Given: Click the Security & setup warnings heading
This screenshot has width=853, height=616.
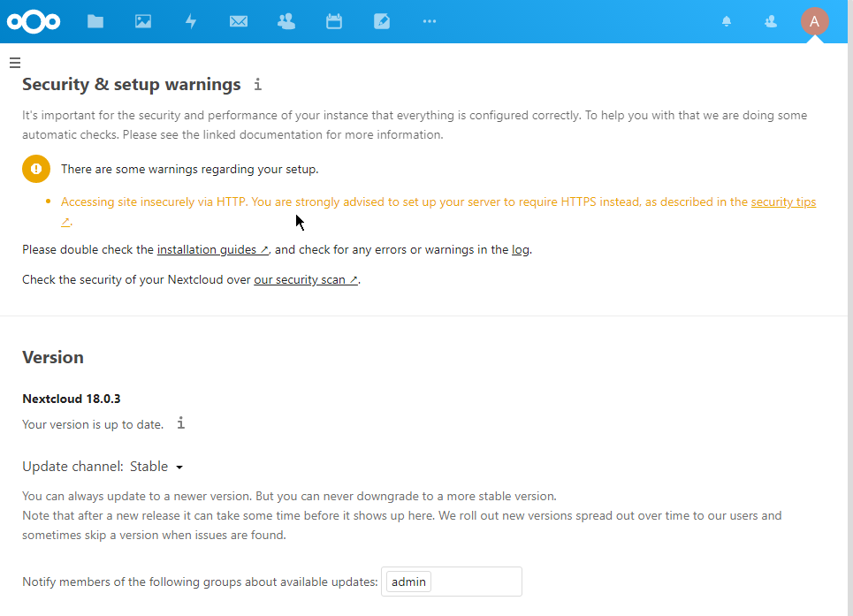Looking at the screenshot, I should click(x=132, y=84).
